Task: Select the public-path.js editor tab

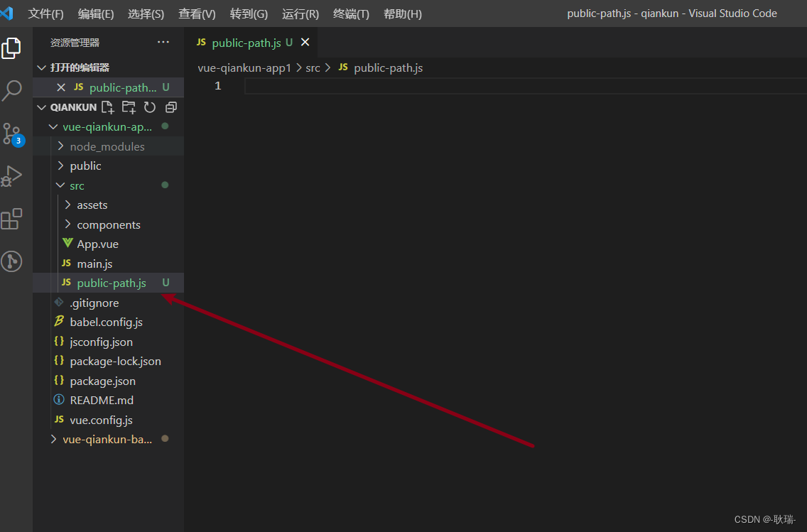Action: coord(251,42)
